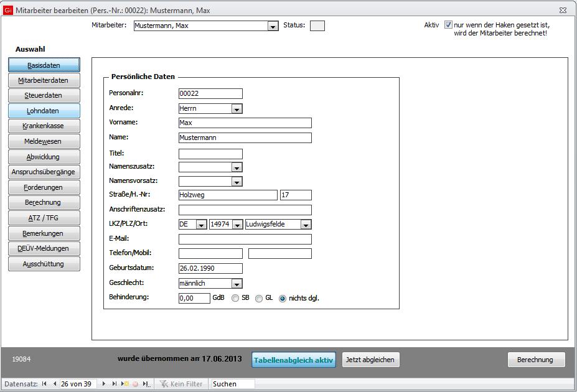The height and width of the screenshot is (392, 577).
Task: Jump to the last record
Action: (x=114, y=384)
